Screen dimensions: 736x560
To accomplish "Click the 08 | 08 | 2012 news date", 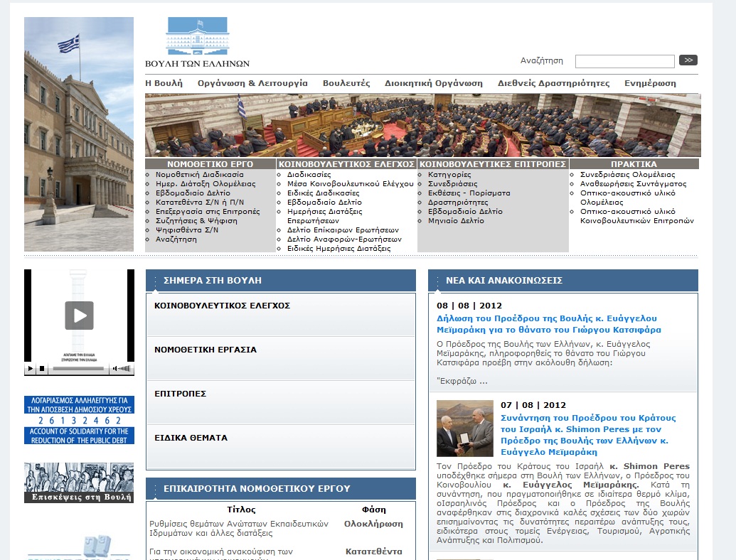I will (x=469, y=306).
